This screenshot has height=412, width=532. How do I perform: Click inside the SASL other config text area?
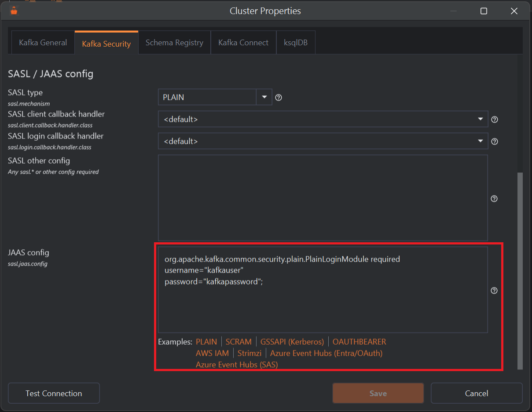coord(323,198)
